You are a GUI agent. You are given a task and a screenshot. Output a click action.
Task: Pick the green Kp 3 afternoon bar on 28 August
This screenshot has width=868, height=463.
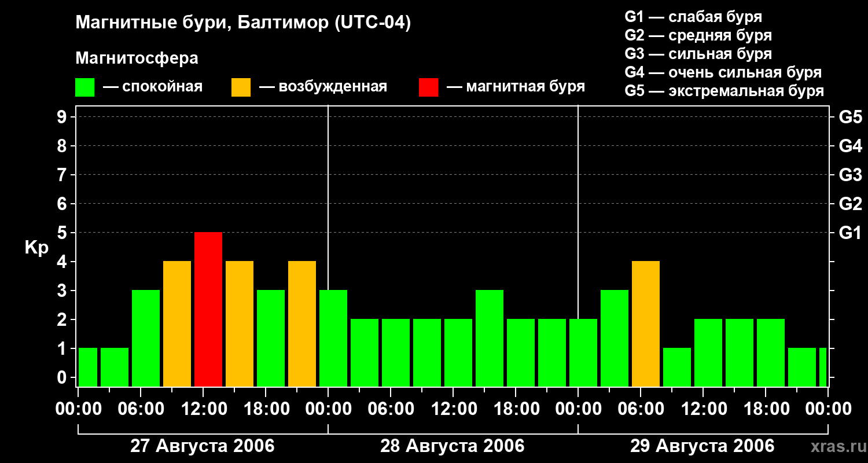(490, 338)
